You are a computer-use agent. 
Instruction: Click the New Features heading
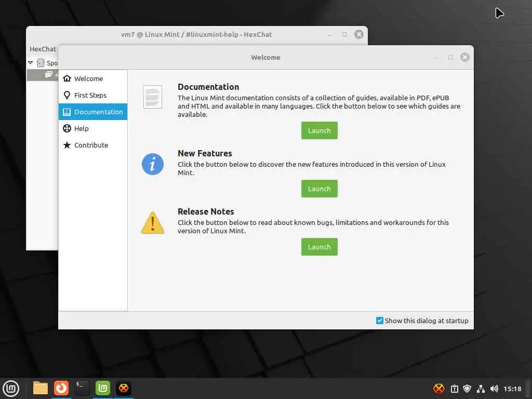pyautogui.click(x=205, y=153)
